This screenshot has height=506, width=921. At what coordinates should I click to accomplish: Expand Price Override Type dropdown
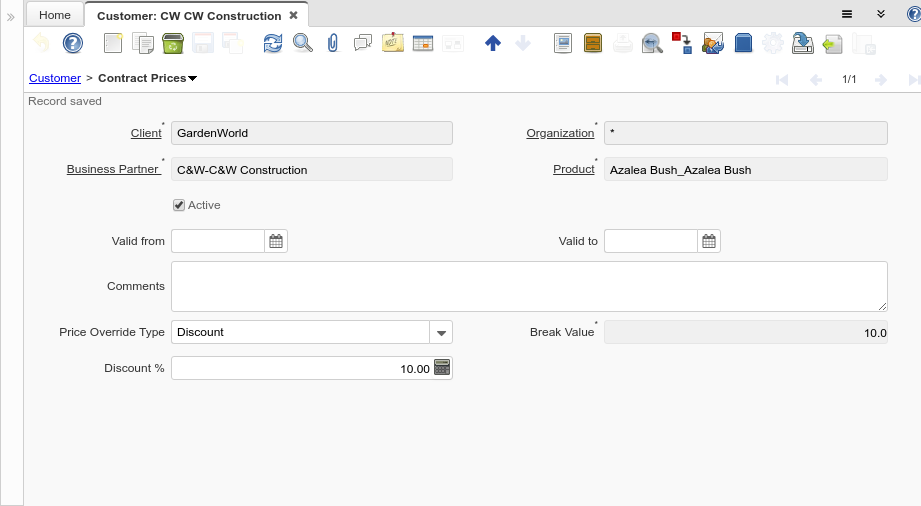coord(441,332)
